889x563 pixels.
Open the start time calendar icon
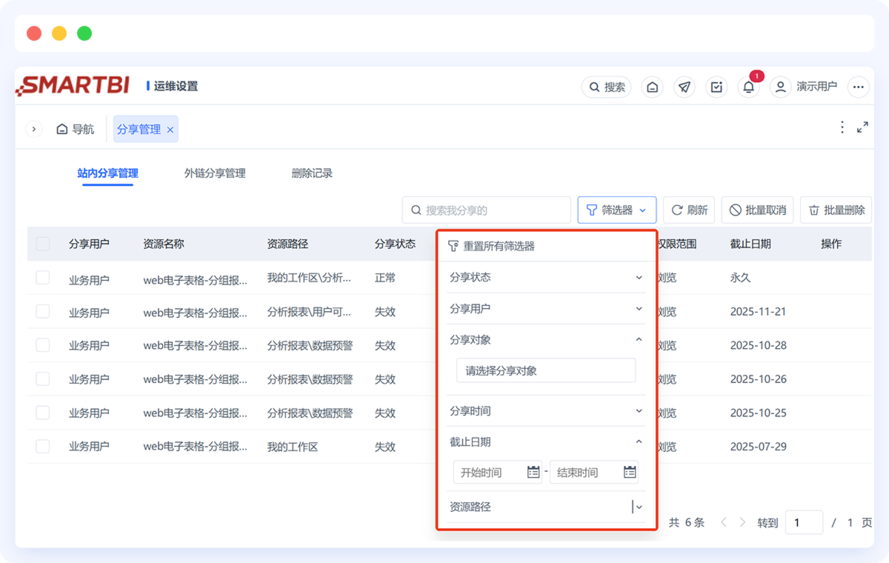533,472
